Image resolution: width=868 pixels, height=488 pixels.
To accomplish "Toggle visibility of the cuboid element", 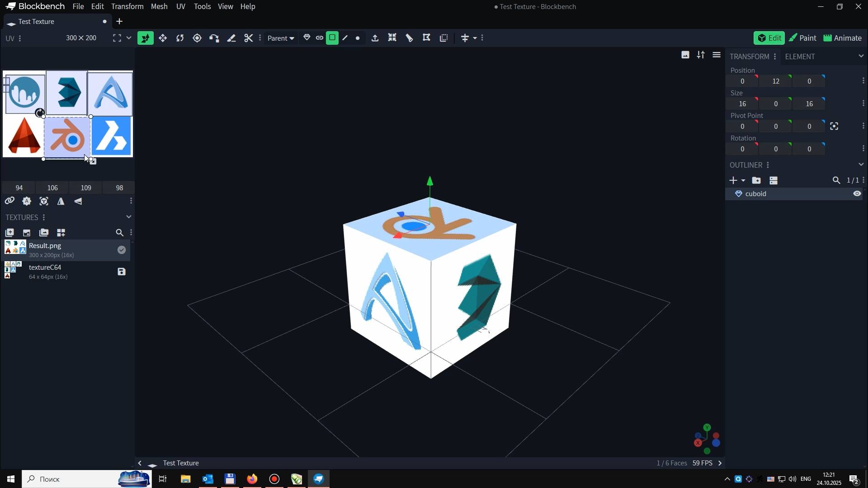I will tap(857, 194).
